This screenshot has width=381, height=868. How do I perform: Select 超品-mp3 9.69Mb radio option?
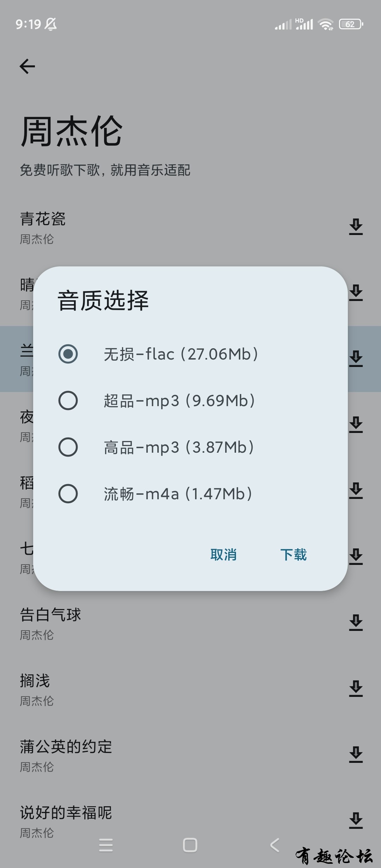click(68, 400)
